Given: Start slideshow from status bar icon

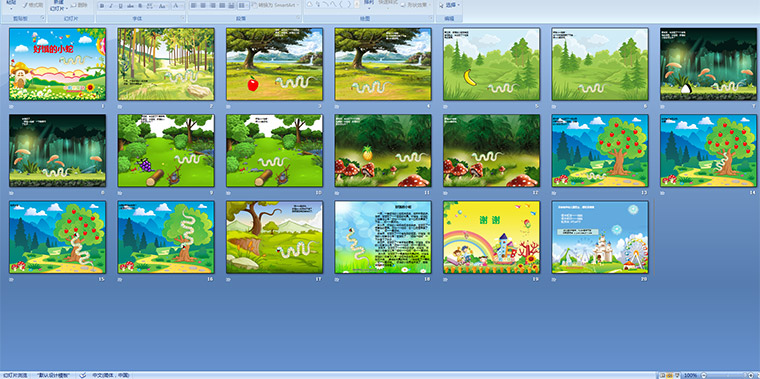Looking at the screenshot, I should pos(677,376).
